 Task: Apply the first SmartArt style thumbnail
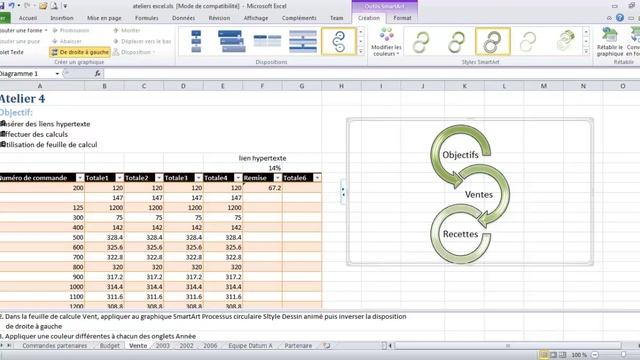[x=421, y=42]
